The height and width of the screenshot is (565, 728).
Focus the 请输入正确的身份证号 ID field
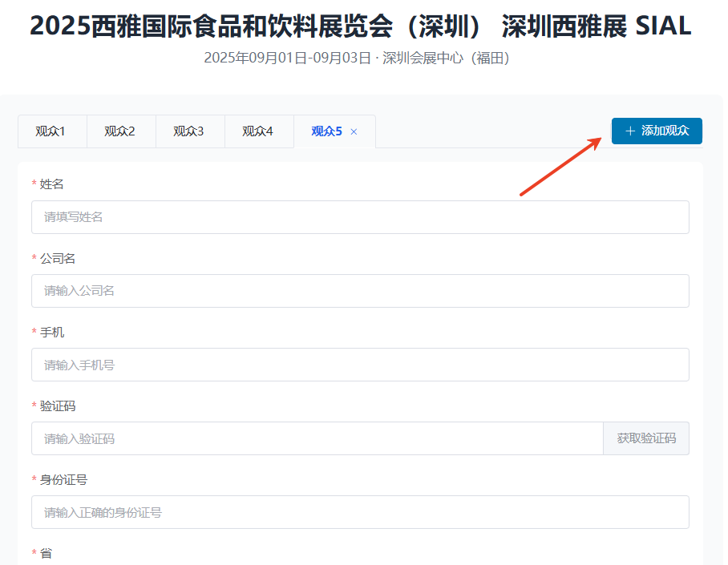pos(360,513)
